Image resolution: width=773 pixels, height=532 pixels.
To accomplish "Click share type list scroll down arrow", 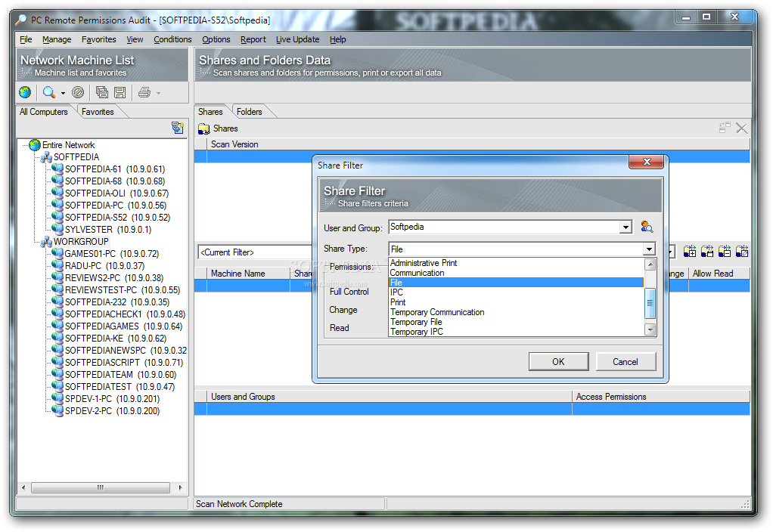I will click(x=650, y=329).
